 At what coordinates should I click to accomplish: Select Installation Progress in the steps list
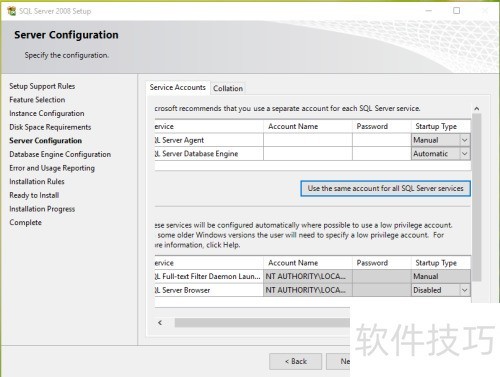[x=42, y=209]
